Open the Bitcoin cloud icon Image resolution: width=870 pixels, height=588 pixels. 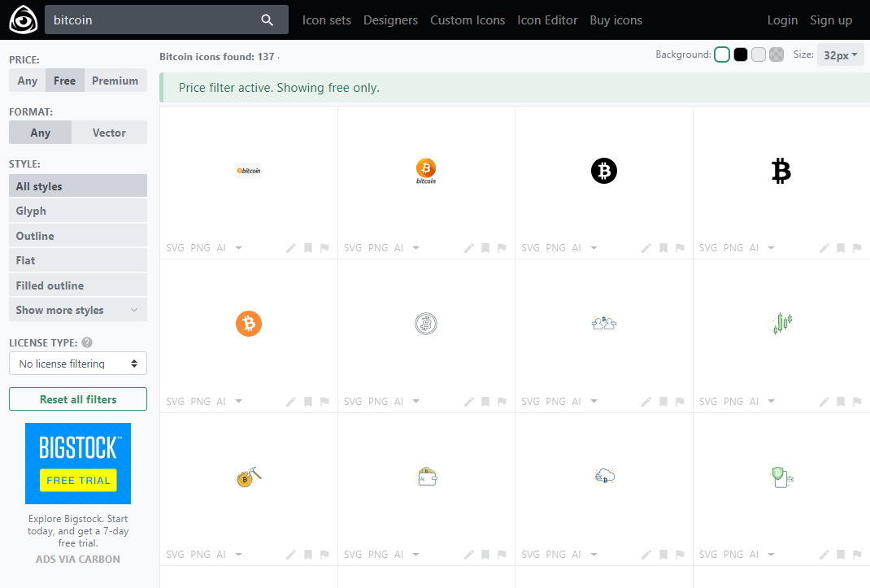(604, 477)
